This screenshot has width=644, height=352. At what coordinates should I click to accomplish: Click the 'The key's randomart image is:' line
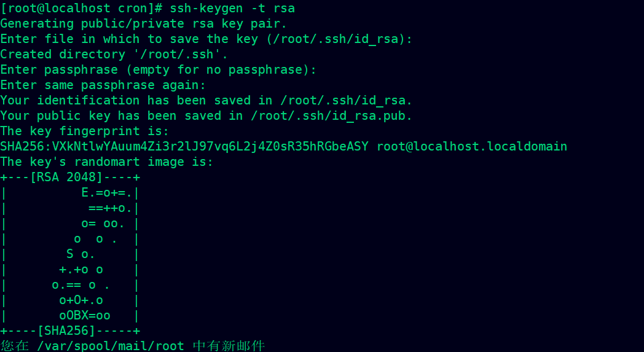click(x=107, y=162)
